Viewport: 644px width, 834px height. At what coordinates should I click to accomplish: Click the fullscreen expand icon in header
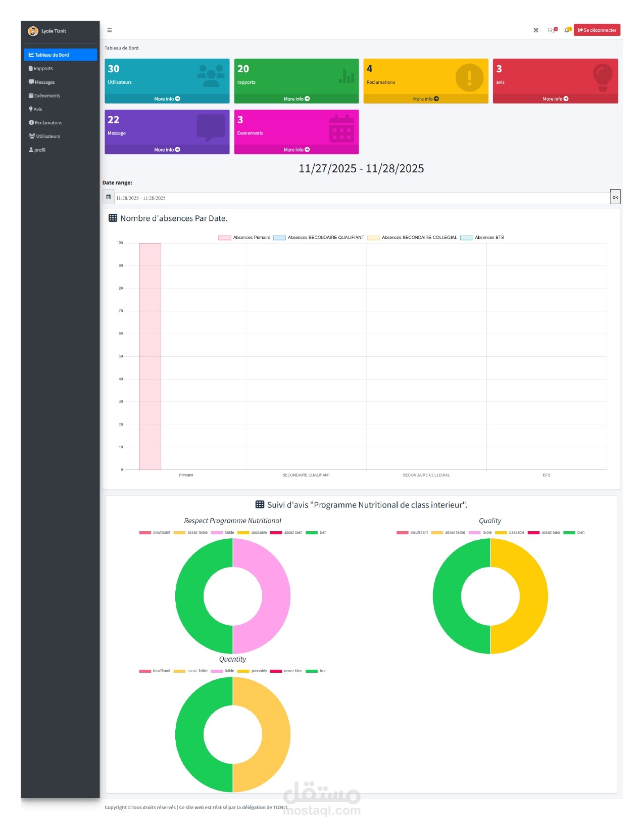pyautogui.click(x=536, y=30)
